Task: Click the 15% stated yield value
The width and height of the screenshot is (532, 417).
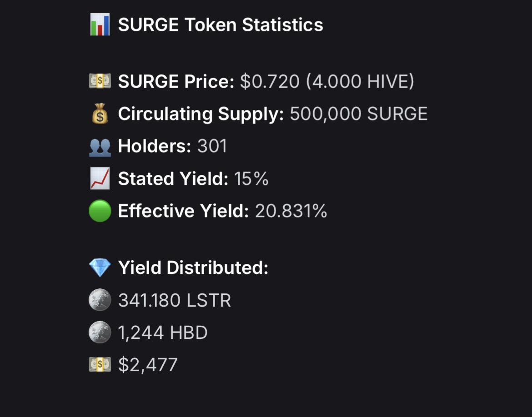Action: pos(251,179)
